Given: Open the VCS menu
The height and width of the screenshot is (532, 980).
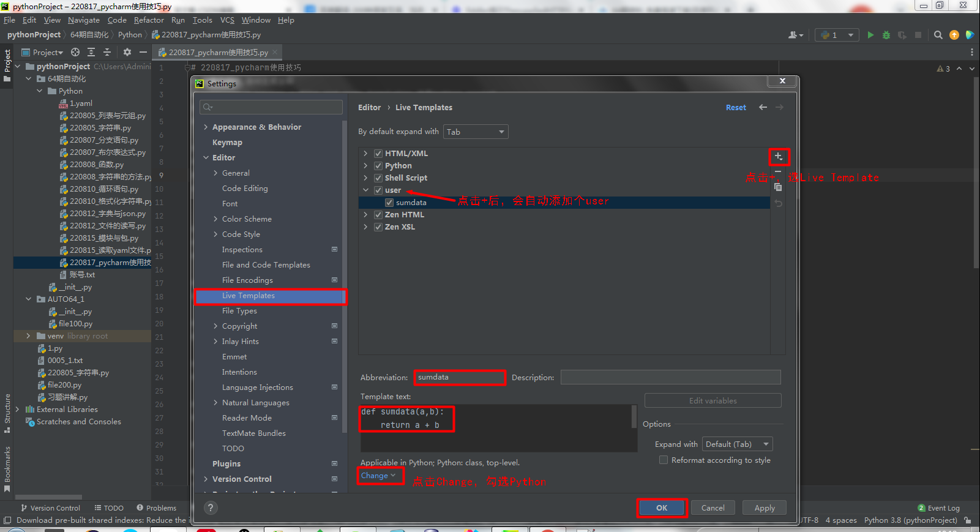Looking at the screenshot, I should click(227, 20).
